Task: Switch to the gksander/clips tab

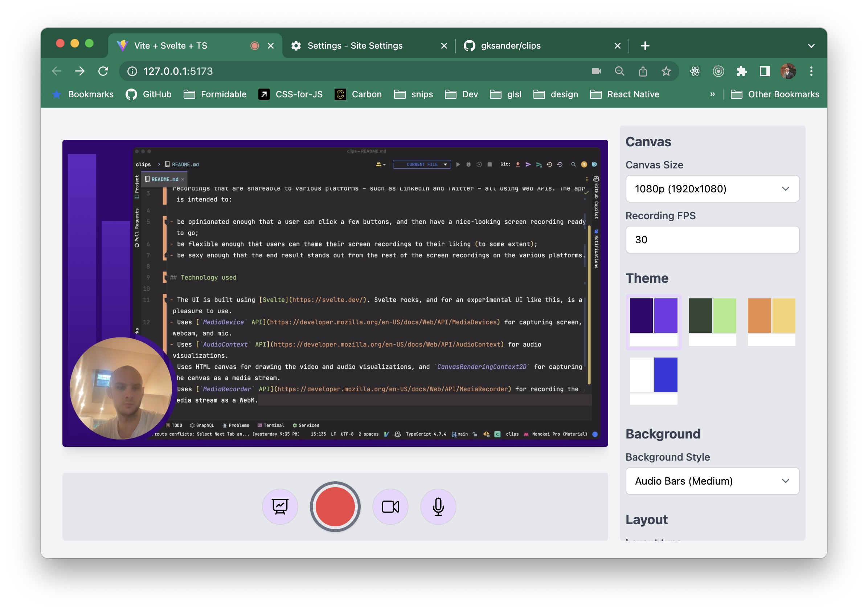Action: [x=510, y=46]
